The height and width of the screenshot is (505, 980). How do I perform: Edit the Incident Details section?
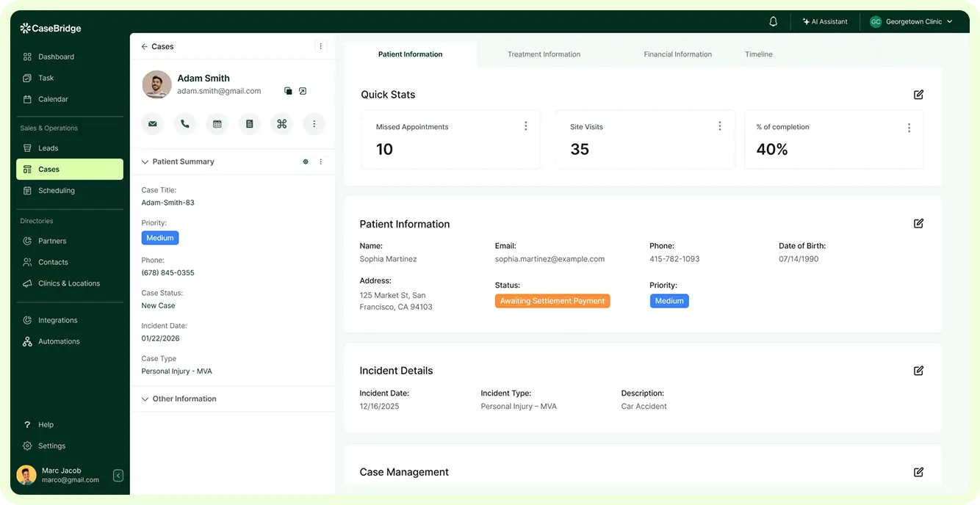[x=918, y=371]
